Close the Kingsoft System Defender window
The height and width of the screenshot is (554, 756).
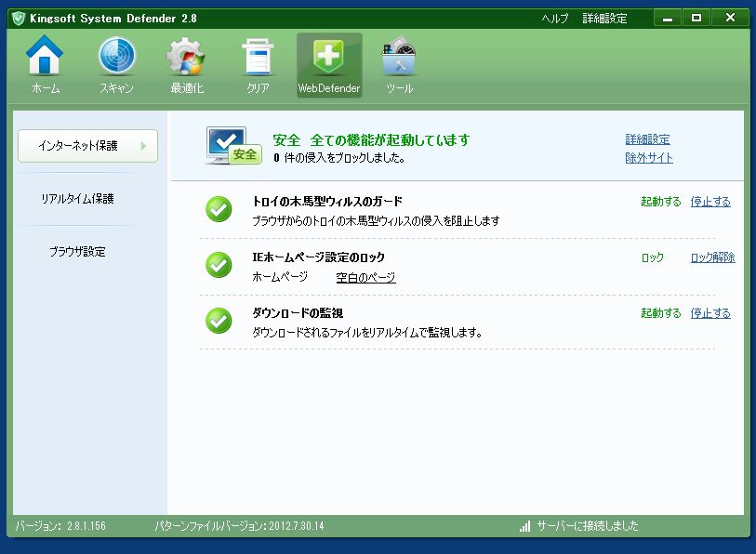tap(730, 19)
